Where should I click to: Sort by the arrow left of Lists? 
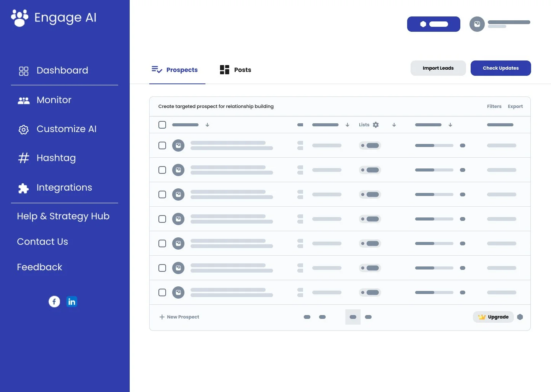347,125
